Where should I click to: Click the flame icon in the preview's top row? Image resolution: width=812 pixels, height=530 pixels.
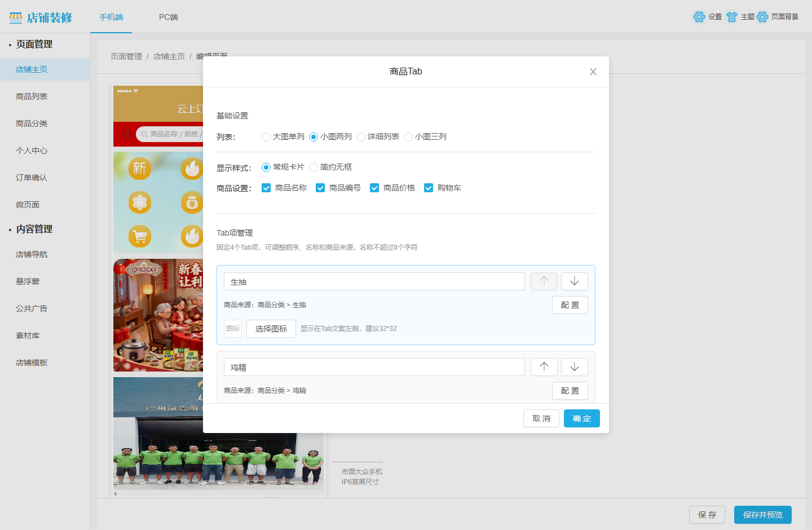pos(192,168)
